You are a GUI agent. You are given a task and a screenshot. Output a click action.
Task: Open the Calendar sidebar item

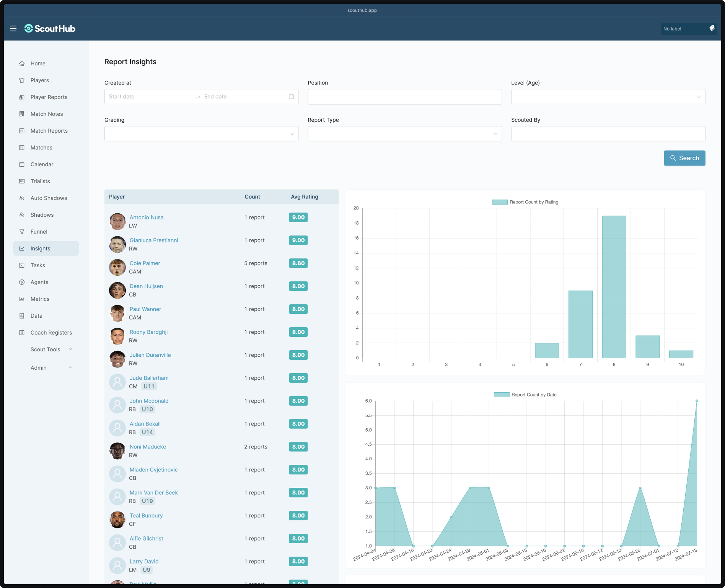(42, 164)
